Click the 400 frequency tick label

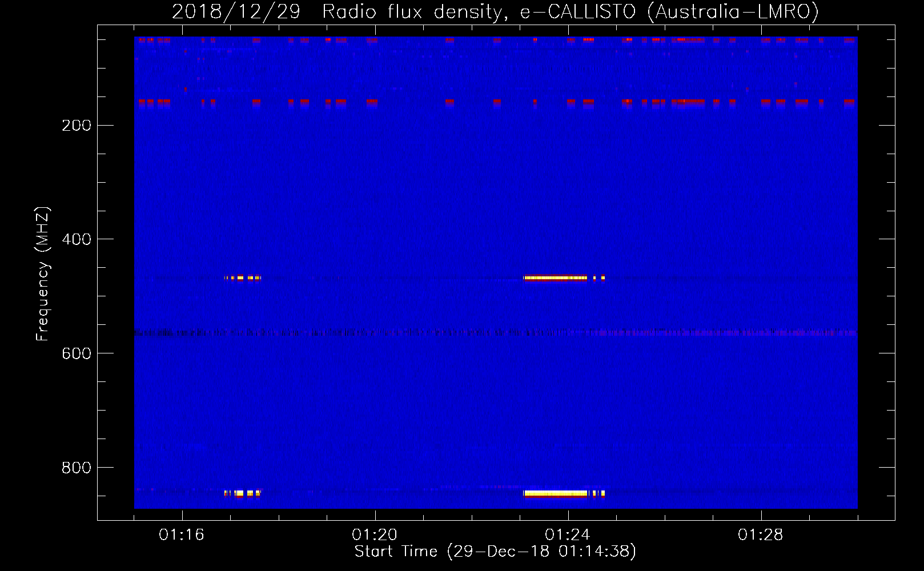coord(77,240)
